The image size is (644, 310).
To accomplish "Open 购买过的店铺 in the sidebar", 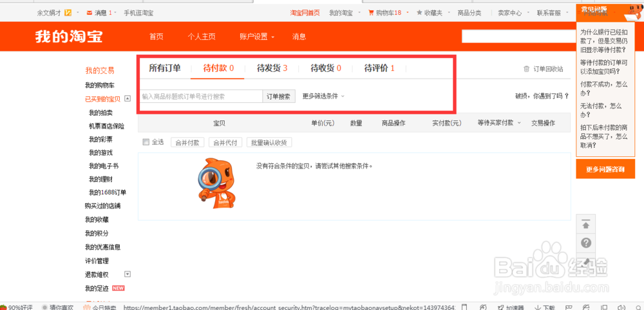I will point(102,206).
